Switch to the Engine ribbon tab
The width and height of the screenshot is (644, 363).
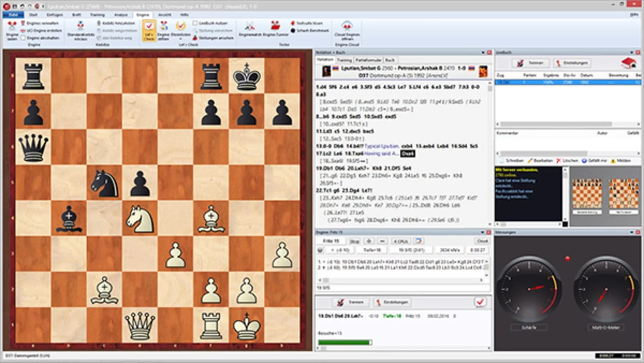[x=142, y=15]
